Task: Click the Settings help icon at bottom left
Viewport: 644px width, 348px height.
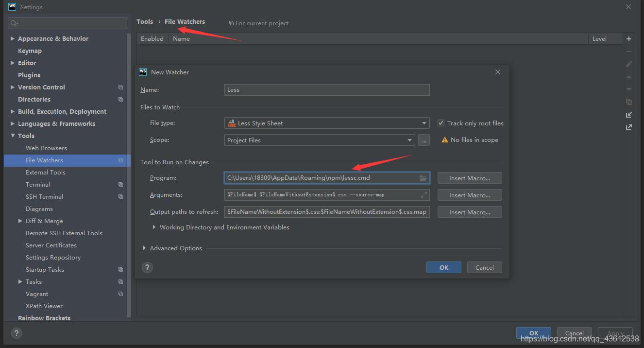Action: tap(16, 333)
